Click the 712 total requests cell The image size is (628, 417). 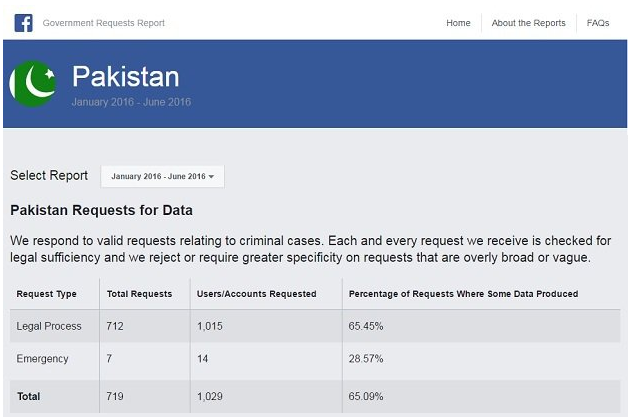[x=115, y=326]
